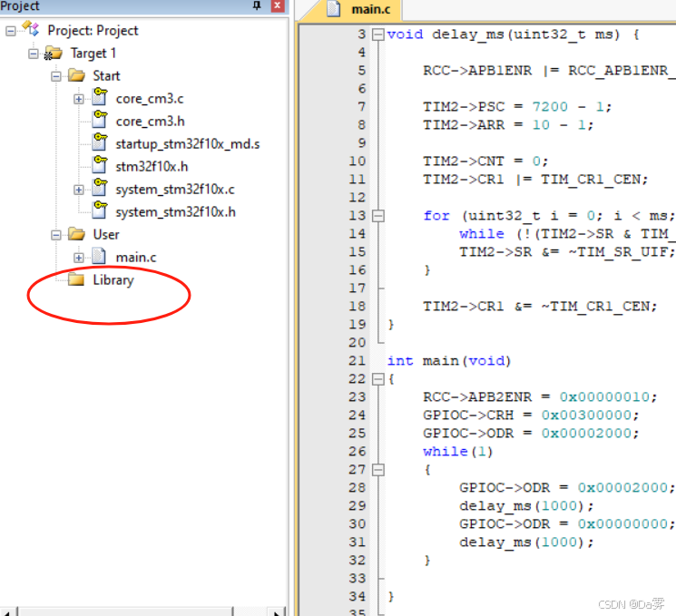Screen dimensions: 676x616
Task: Collapse the Target 1 node
Action: click(x=34, y=54)
